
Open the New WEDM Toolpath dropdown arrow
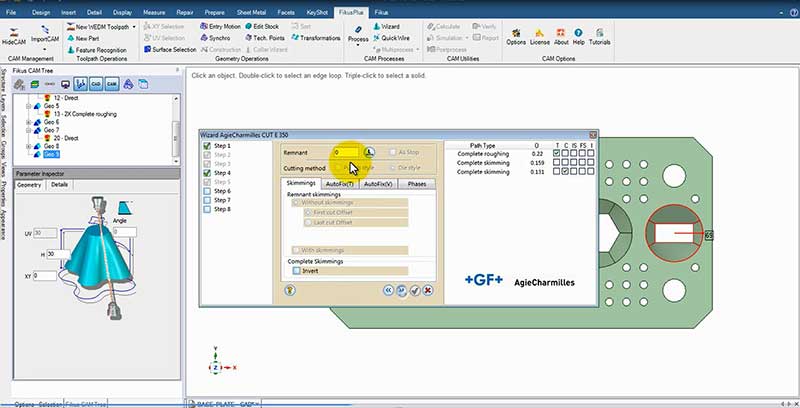[x=135, y=27]
